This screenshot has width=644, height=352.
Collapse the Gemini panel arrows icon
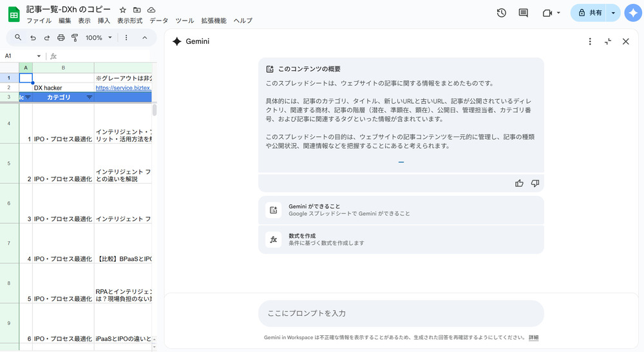(608, 41)
